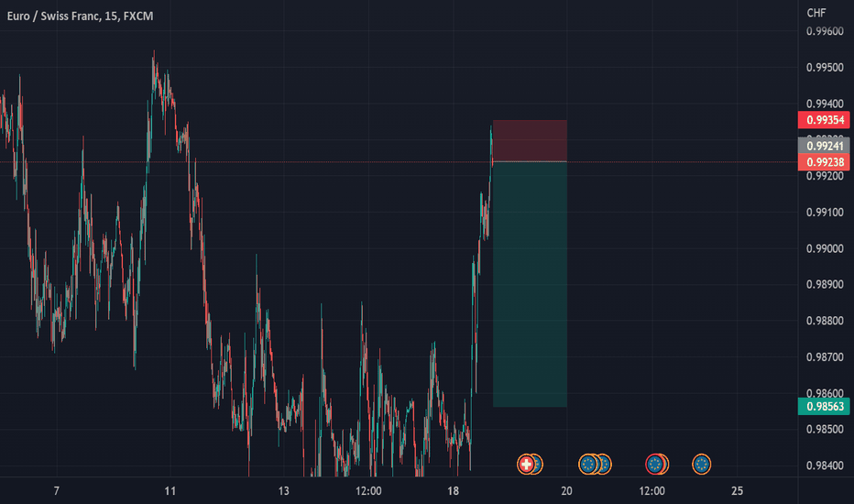Click the 12:00 label between 20 and 25

point(651,491)
